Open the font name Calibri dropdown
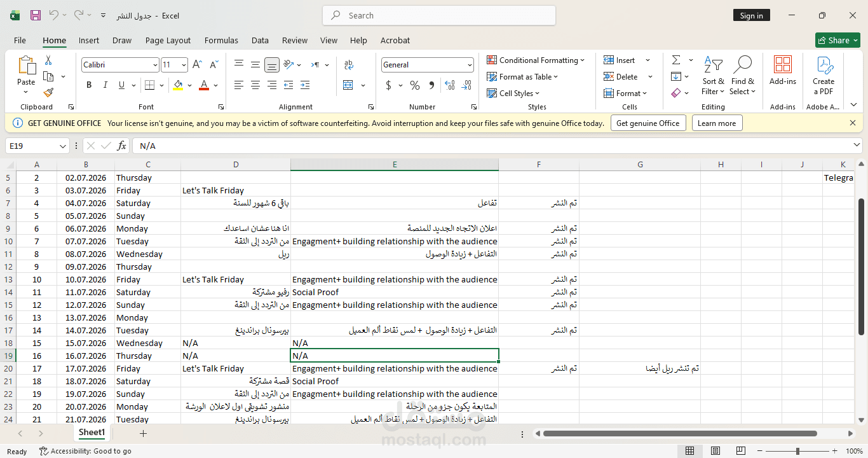 pos(155,65)
